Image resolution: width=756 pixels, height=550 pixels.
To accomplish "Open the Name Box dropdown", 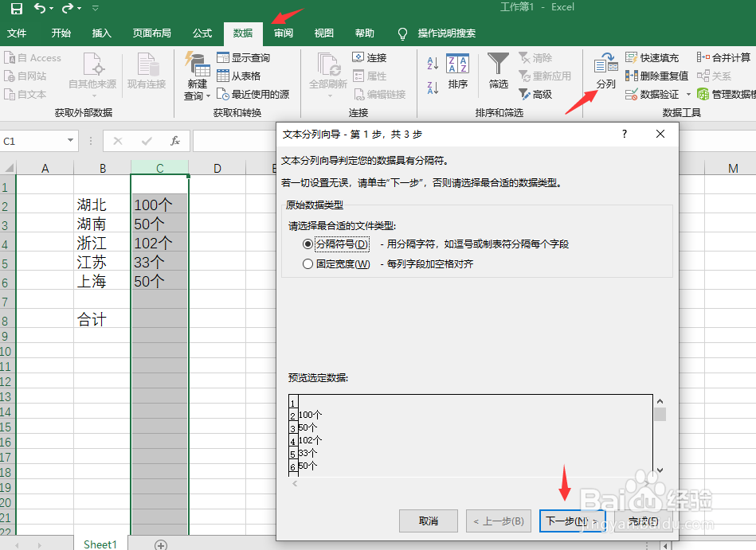I will pyautogui.click(x=69, y=139).
